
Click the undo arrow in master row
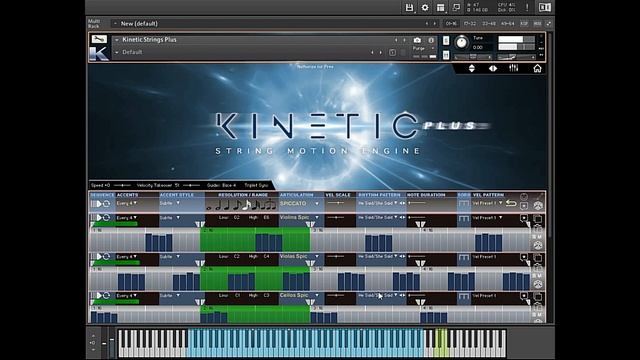coord(511,203)
